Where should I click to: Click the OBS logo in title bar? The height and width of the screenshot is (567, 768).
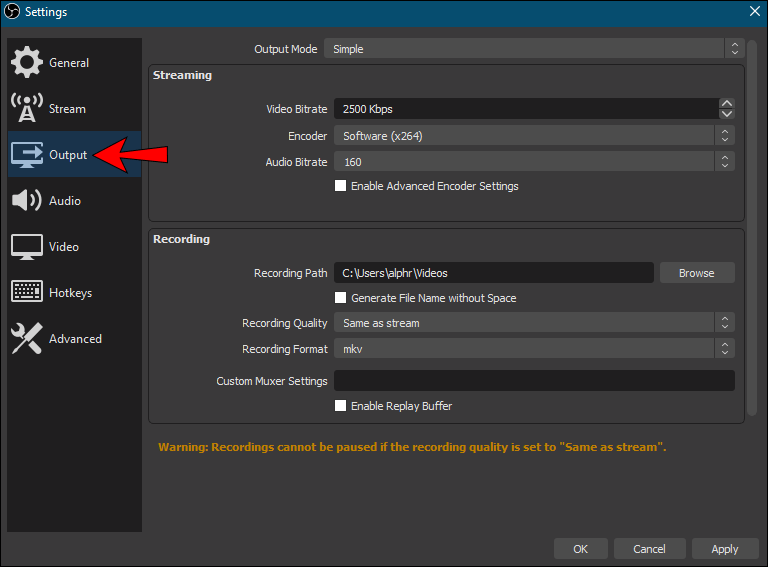click(x=12, y=12)
